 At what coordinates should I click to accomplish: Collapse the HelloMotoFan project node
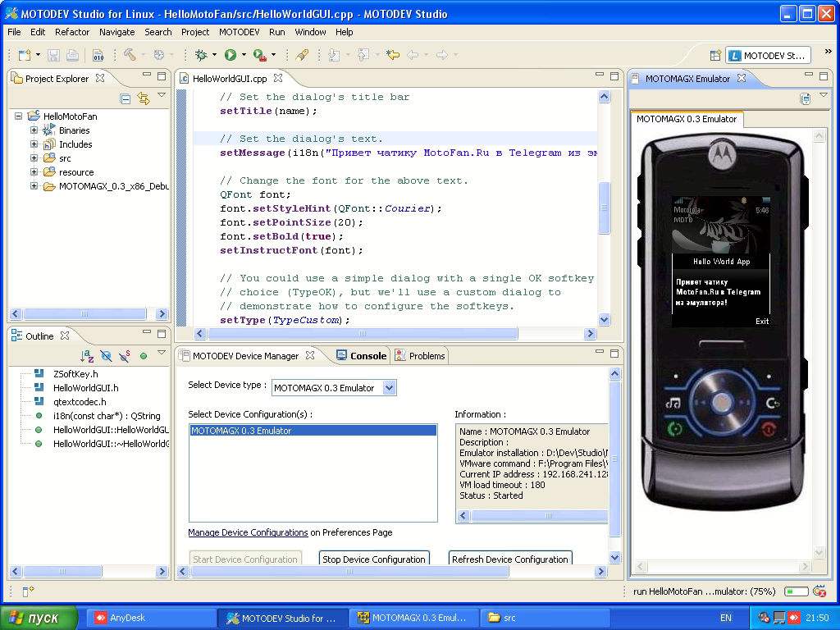click(19, 116)
